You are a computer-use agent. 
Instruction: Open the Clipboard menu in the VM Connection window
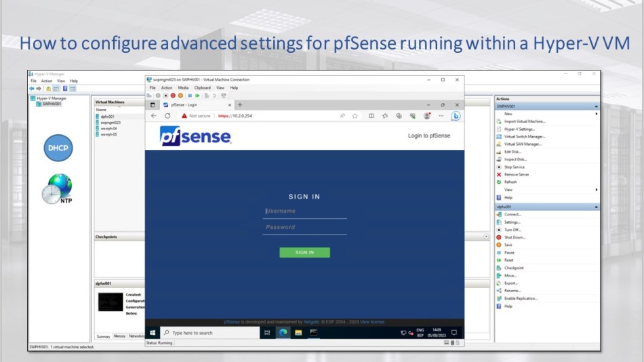coord(202,87)
